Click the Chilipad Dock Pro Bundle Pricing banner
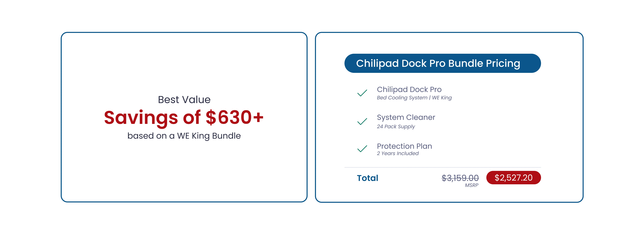Image resolution: width=644 pixels, height=235 pixels. [442, 63]
